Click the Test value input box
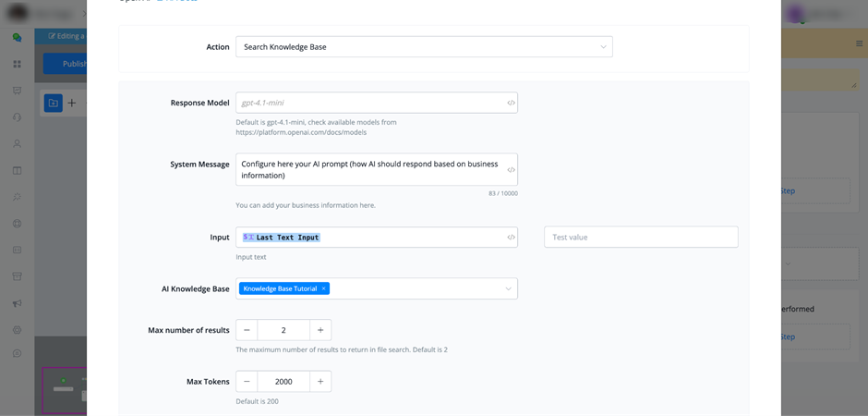The image size is (868, 416). [x=641, y=238]
